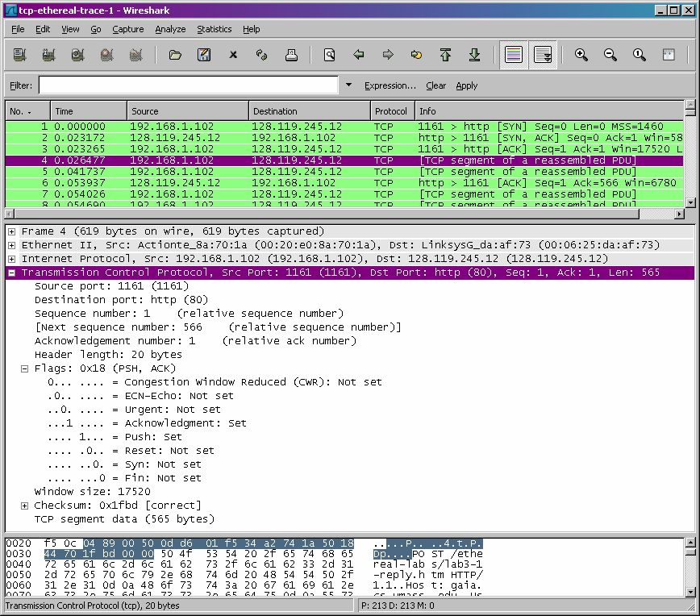Image resolution: width=700 pixels, height=616 pixels.
Task: Go back with the green left arrow
Action: [x=359, y=55]
